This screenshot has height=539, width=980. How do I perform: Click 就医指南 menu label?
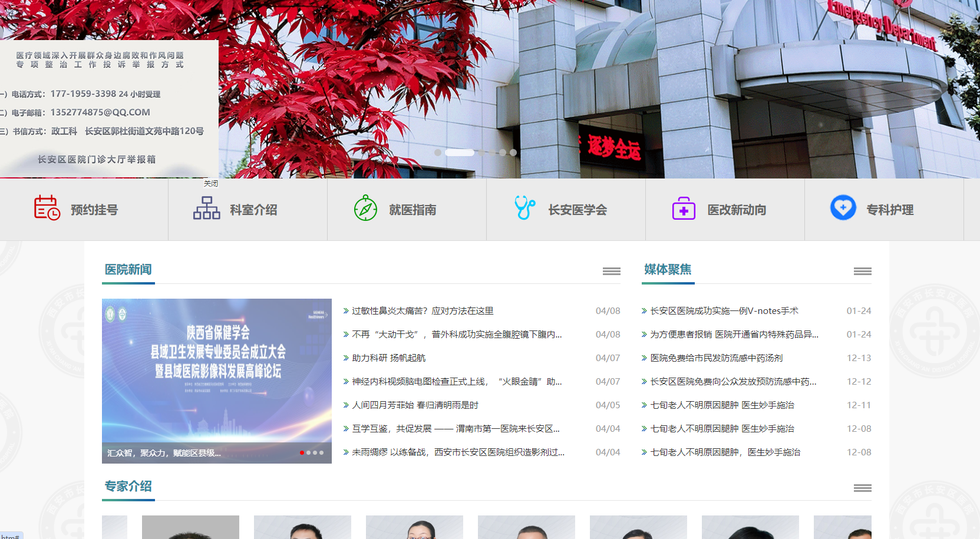[x=413, y=210]
